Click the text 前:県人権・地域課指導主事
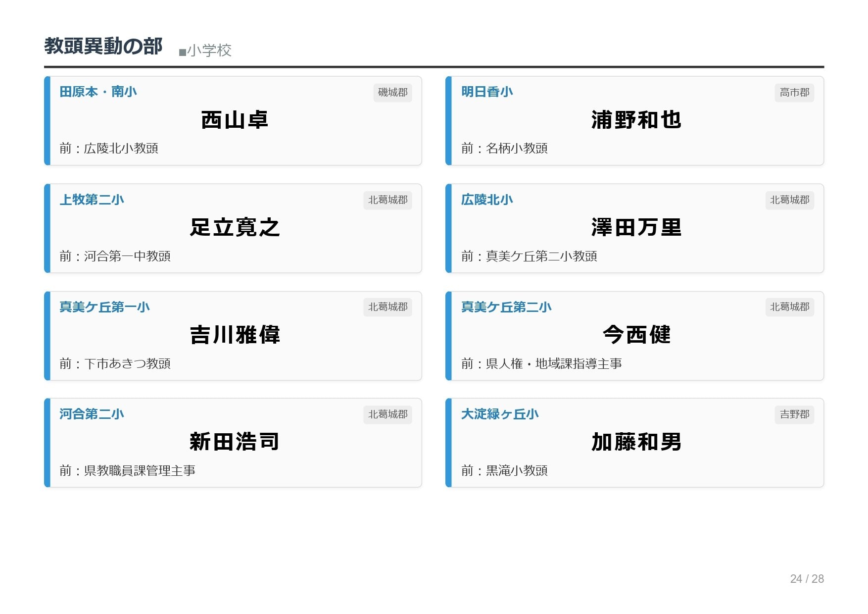The height and width of the screenshot is (614, 868). click(541, 364)
